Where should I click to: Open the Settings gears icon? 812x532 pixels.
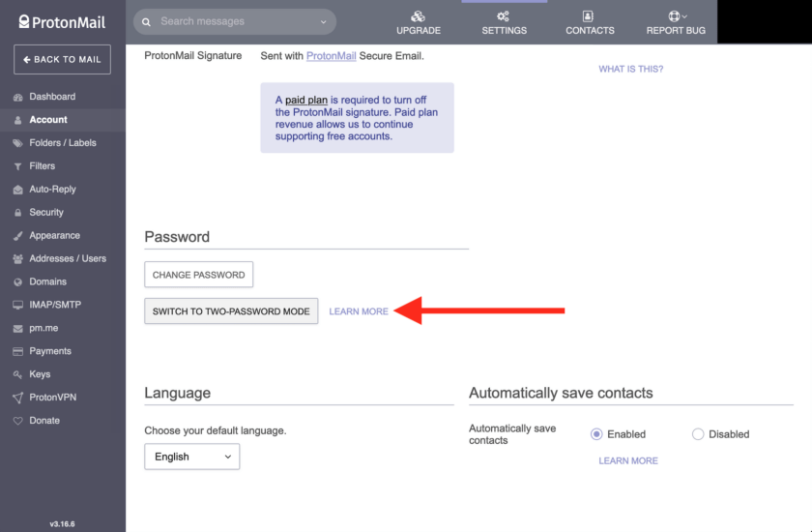click(x=504, y=16)
